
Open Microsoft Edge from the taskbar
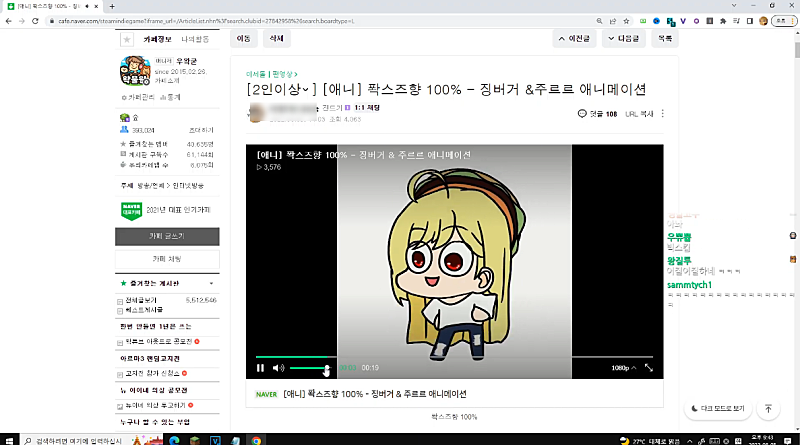[174, 440]
